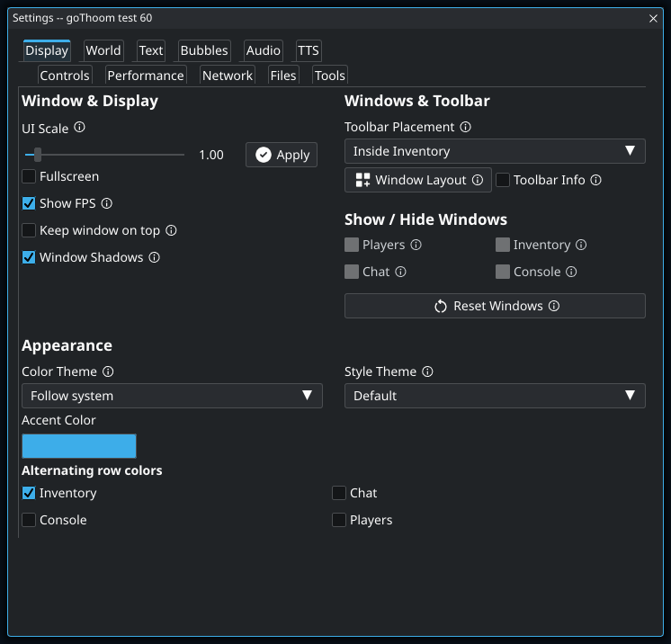This screenshot has width=671, height=644.
Task: Click the grid-plus icon on Window Layout
Action: (x=362, y=180)
